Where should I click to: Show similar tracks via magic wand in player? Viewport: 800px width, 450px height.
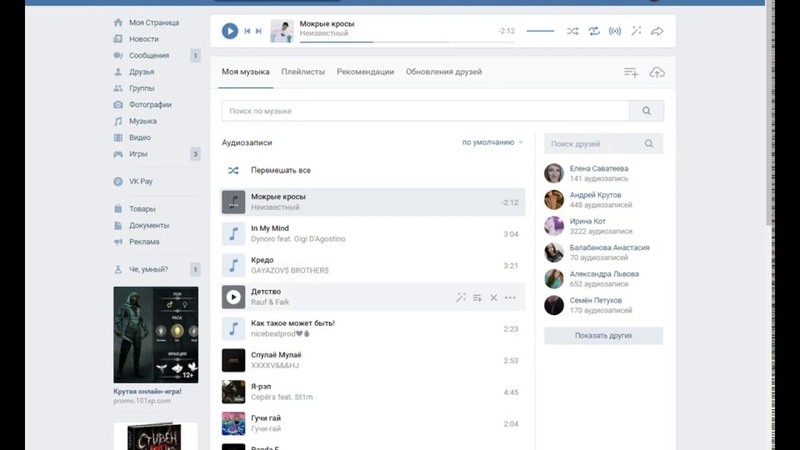point(636,31)
